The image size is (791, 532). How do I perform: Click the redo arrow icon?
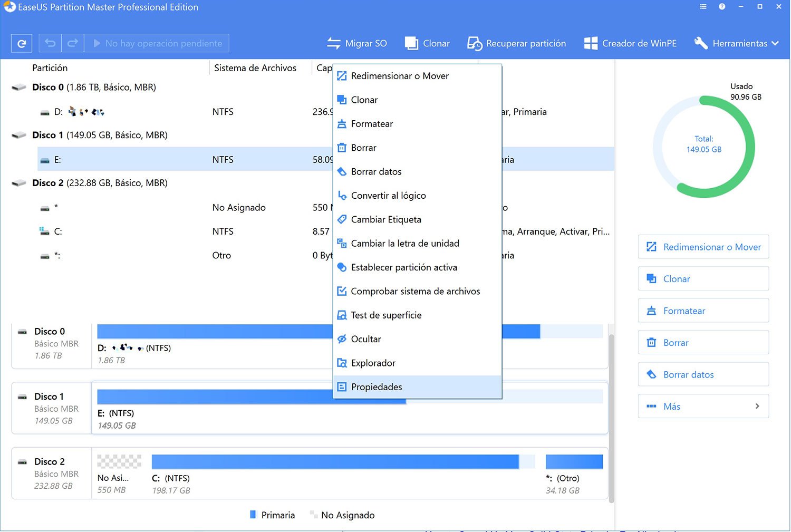(x=73, y=43)
